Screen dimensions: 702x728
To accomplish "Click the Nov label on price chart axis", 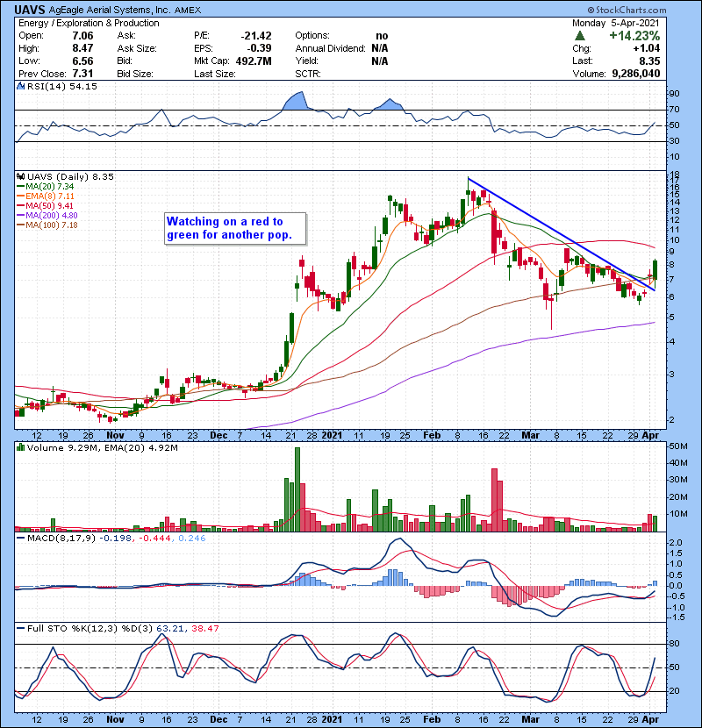I will [x=115, y=436].
